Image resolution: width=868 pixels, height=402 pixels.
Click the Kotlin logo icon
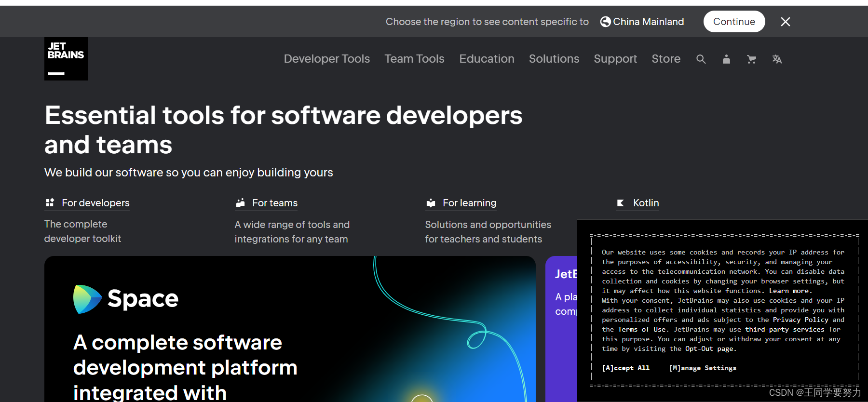pyautogui.click(x=621, y=203)
